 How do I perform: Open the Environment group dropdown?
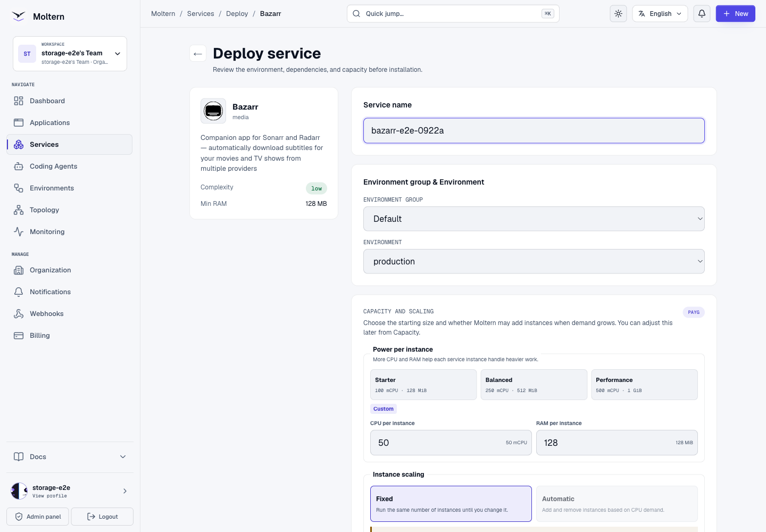[x=534, y=219]
